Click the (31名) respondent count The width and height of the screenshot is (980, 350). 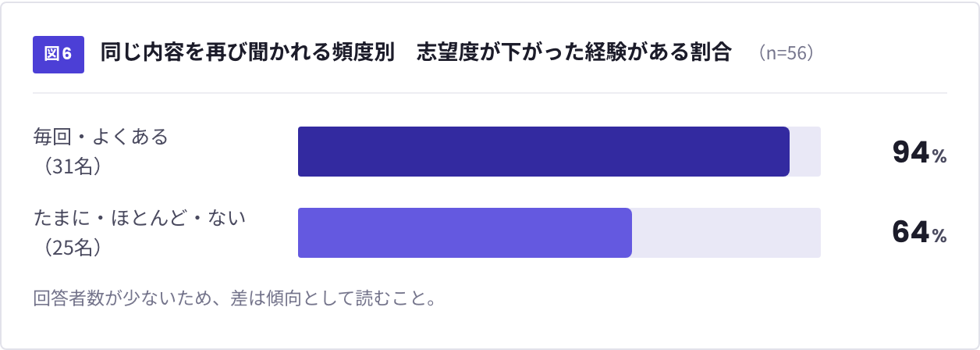pyautogui.click(x=68, y=166)
